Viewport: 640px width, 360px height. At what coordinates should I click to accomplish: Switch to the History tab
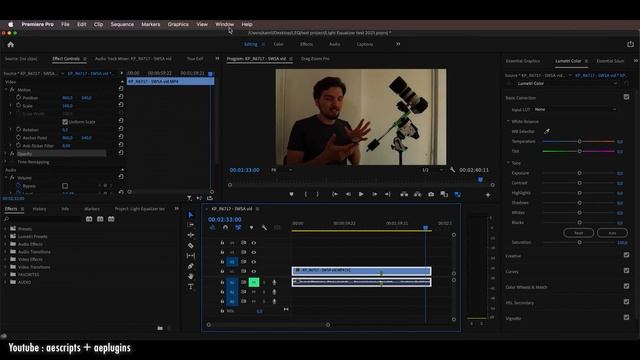39,209
